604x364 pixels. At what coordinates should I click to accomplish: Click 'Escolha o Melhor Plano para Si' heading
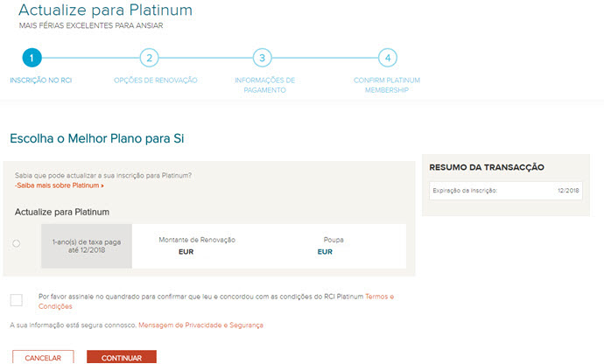tap(97, 138)
